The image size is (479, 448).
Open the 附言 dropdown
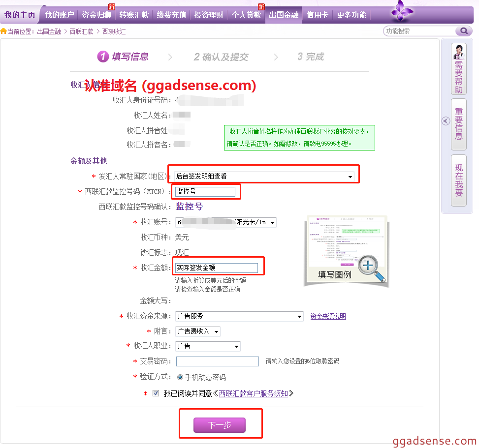coord(216,331)
